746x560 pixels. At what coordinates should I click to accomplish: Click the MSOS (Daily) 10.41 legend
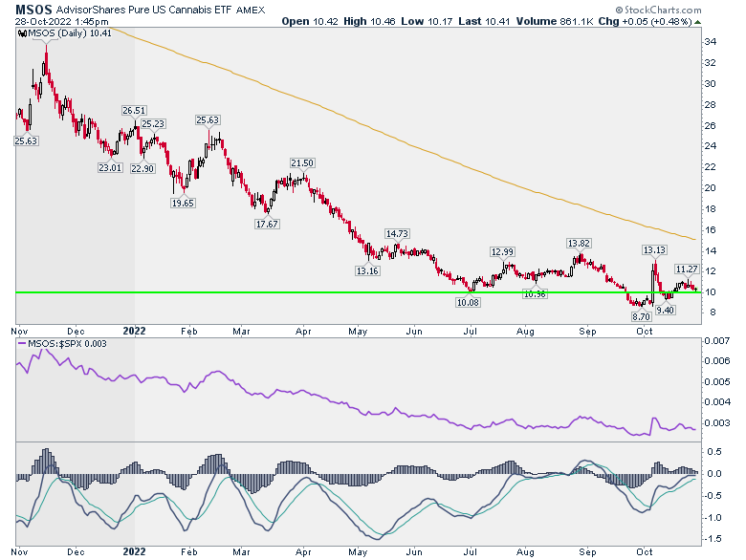coord(65,33)
